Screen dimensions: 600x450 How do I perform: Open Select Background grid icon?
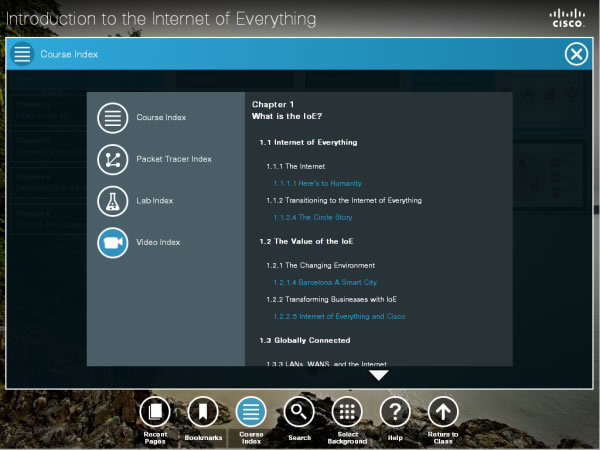click(x=347, y=411)
